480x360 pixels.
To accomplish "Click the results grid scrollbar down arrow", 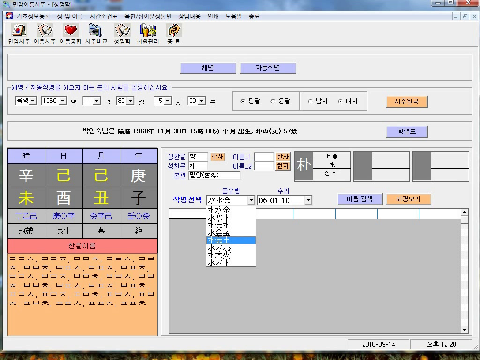I will point(464,330).
